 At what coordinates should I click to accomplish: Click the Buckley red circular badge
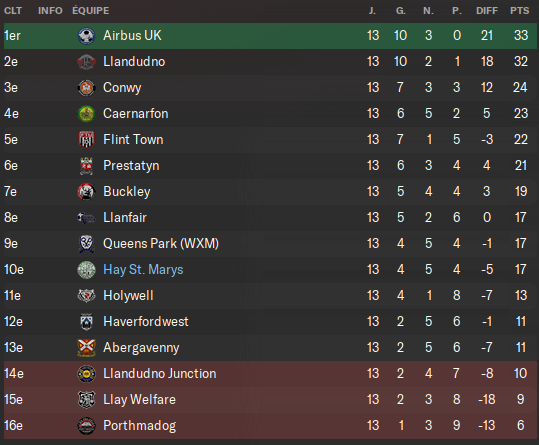point(86,192)
